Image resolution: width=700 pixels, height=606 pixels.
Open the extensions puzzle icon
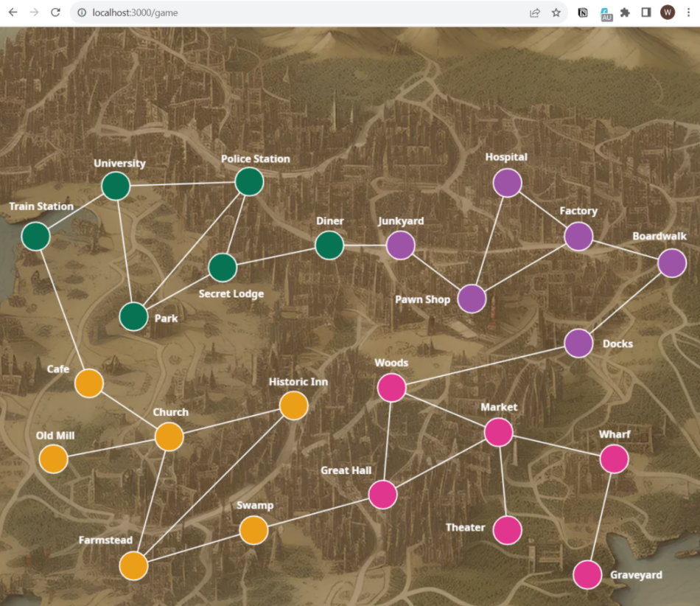pos(626,13)
